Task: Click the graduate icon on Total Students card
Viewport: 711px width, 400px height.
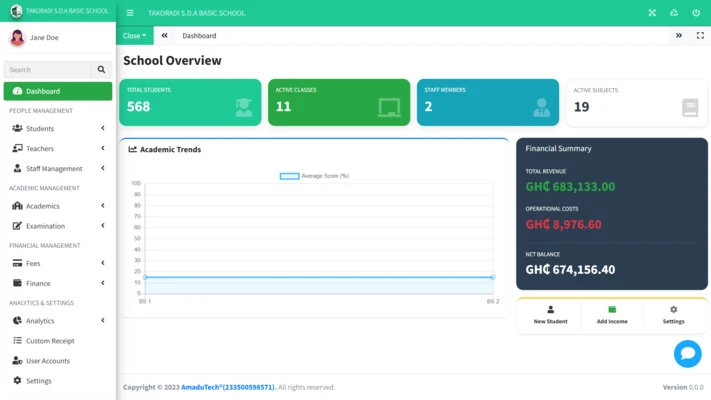Action: point(243,107)
